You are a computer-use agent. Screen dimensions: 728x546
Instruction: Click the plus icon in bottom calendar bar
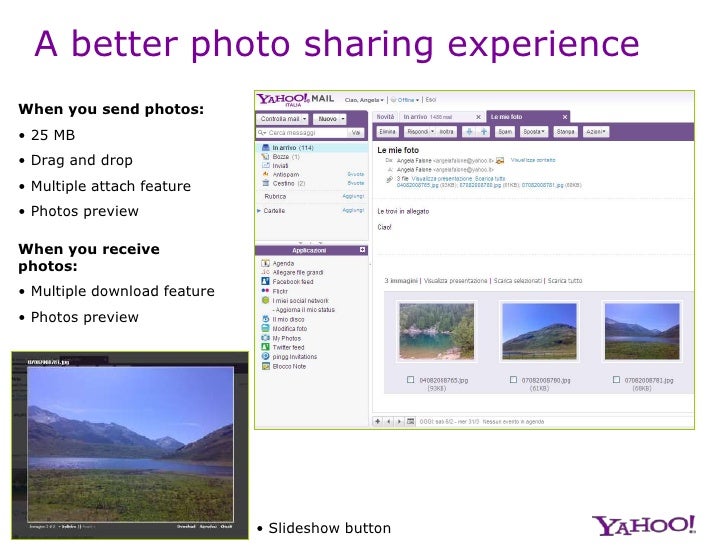[378, 422]
